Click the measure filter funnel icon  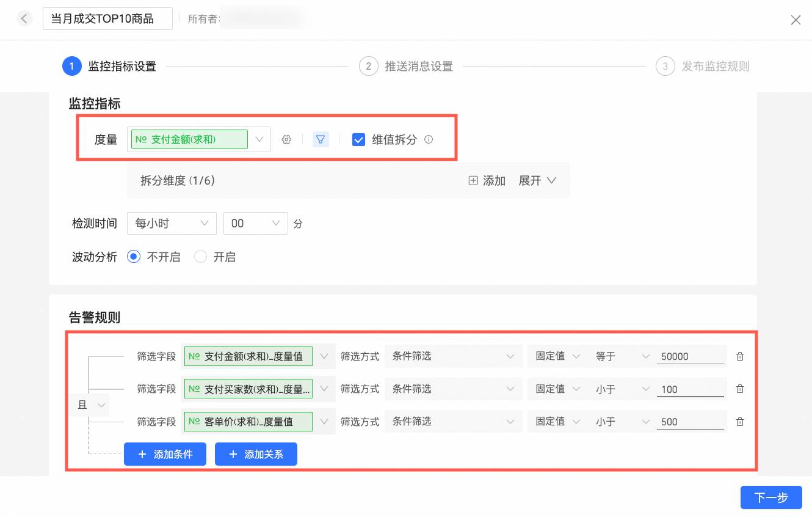321,139
